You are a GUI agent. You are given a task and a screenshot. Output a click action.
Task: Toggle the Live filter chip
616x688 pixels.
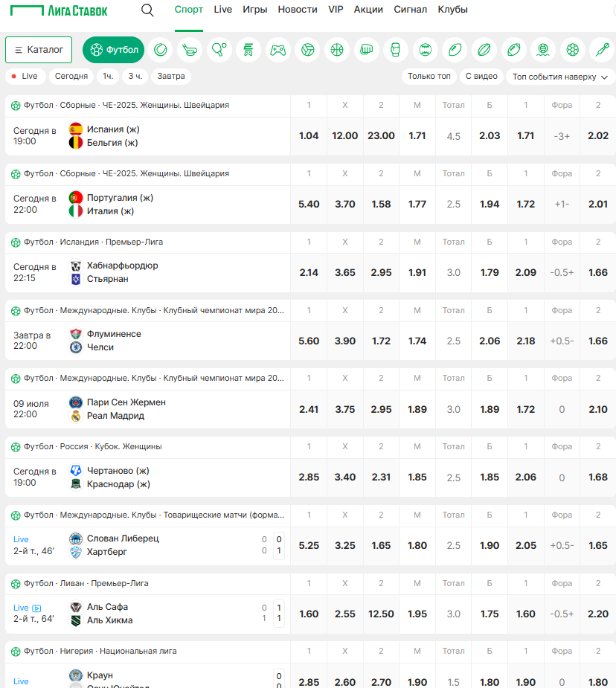[25, 76]
